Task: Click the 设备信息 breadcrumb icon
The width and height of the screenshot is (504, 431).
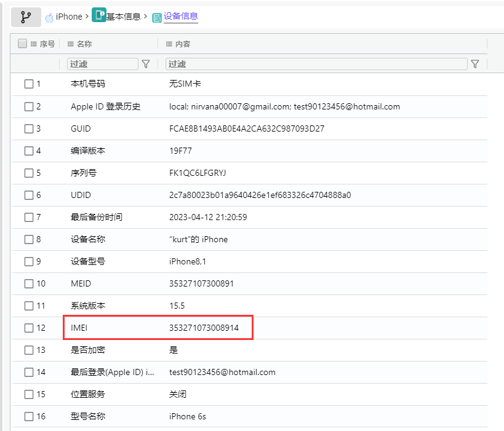Action: (x=156, y=18)
